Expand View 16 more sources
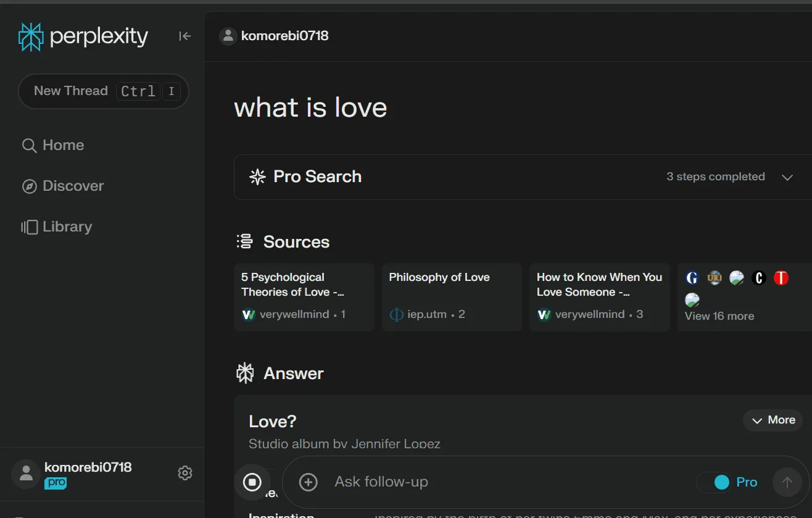The height and width of the screenshot is (518, 812). (x=719, y=316)
